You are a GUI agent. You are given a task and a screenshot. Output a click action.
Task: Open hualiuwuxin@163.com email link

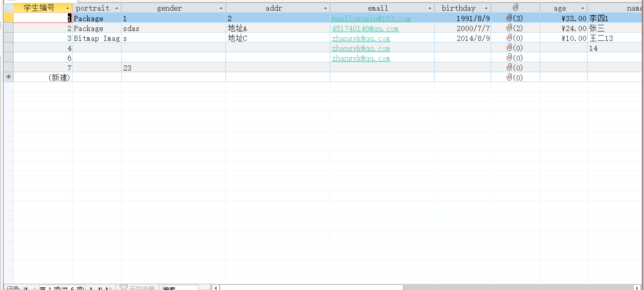pyautogui.click(x=371, y=18)
